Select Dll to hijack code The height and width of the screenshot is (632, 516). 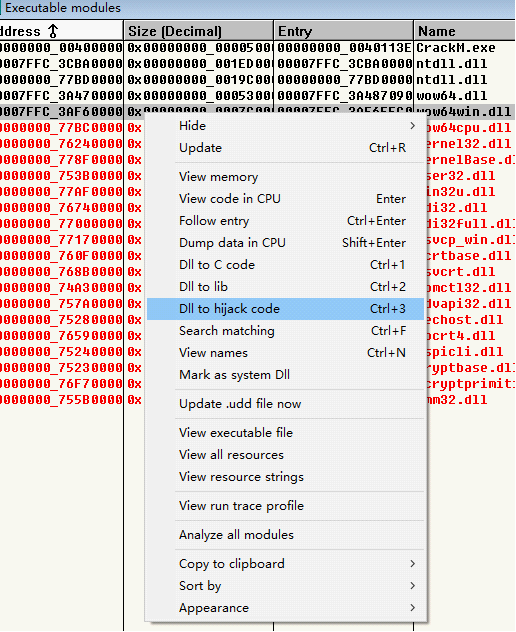(x=285, y=309)
